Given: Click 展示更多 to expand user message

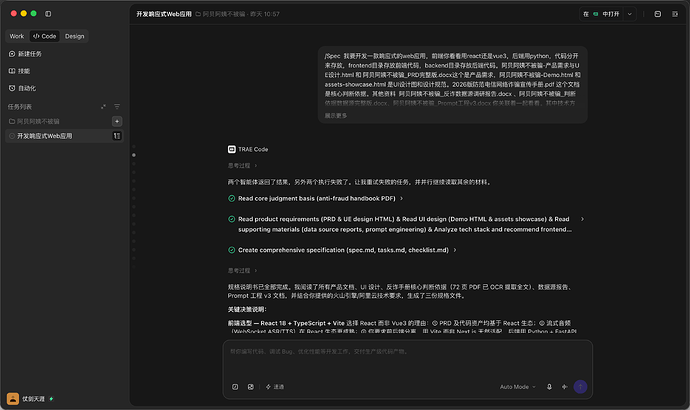Looking at the screenshot, I should click(x=336, y=115).
